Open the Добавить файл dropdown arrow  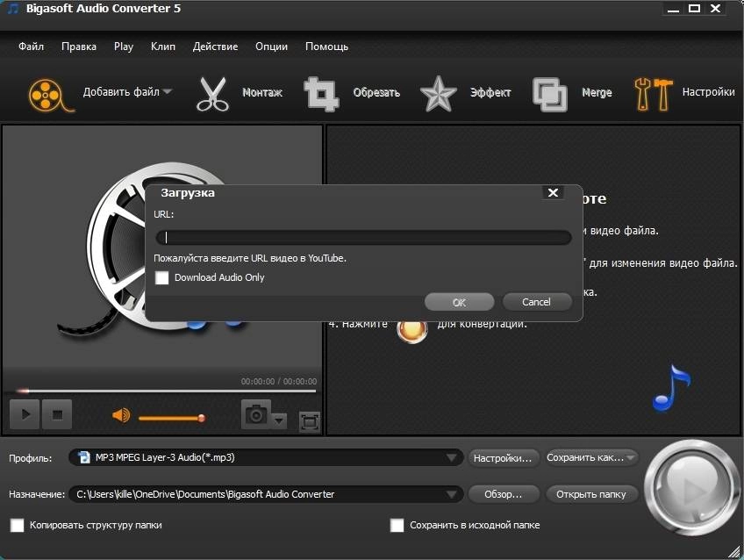click(x=168, y=91)
